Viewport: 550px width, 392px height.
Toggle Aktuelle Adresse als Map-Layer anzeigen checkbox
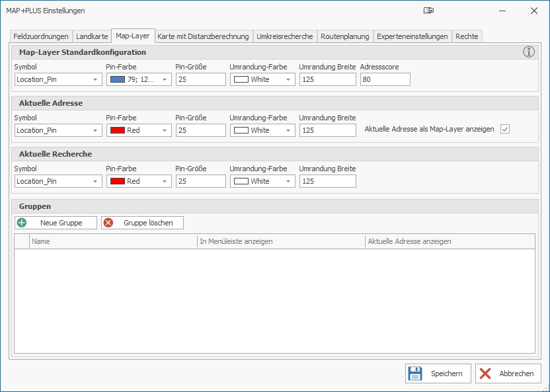tap(505, 130)
